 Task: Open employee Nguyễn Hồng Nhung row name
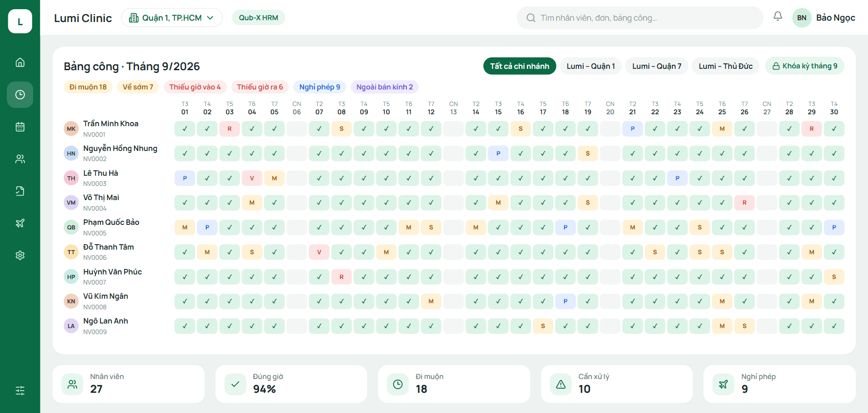coord(120,148)
